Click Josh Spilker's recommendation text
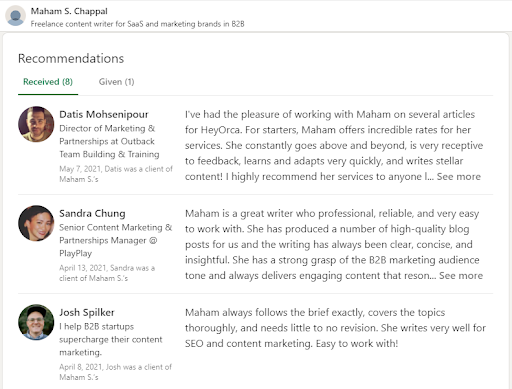 335,328
